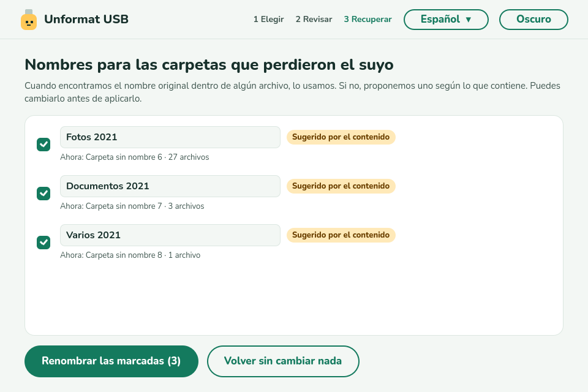Select step 3 Recuperar
588x392 pixels.
tap(368, 19)
